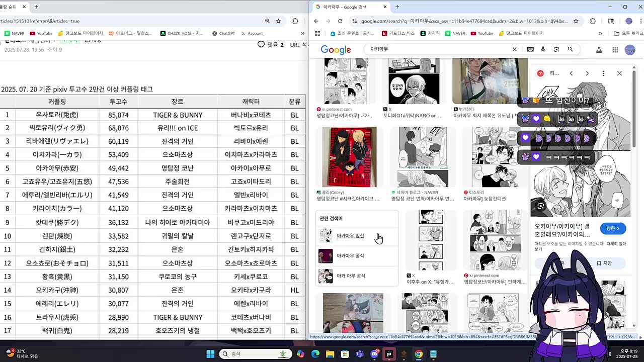Open a new tab in the left window
This screenshot has width=644, height=362.
pos(36,7)
